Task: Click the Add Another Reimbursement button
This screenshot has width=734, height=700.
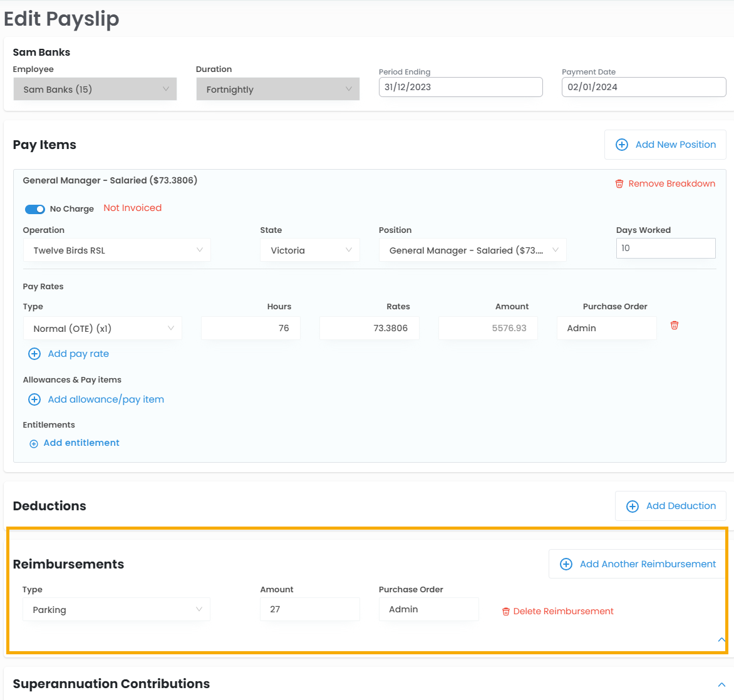Action: tap(638, 564)
